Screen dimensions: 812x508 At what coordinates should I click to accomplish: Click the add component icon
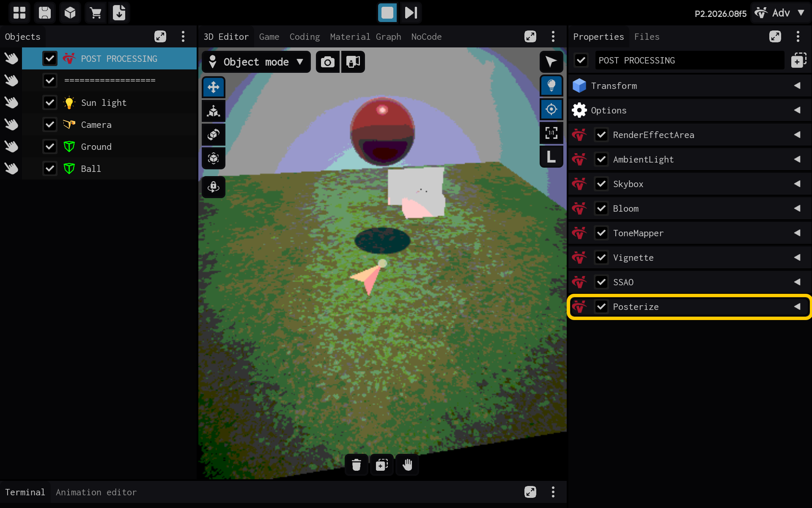[798, 61]
